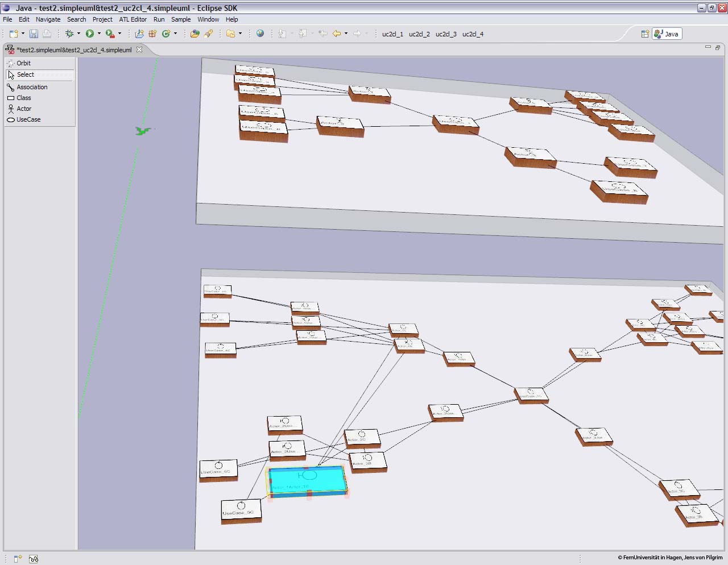Pick the Class palette tool
728x565 pixels.
click(x=40, y=98)
